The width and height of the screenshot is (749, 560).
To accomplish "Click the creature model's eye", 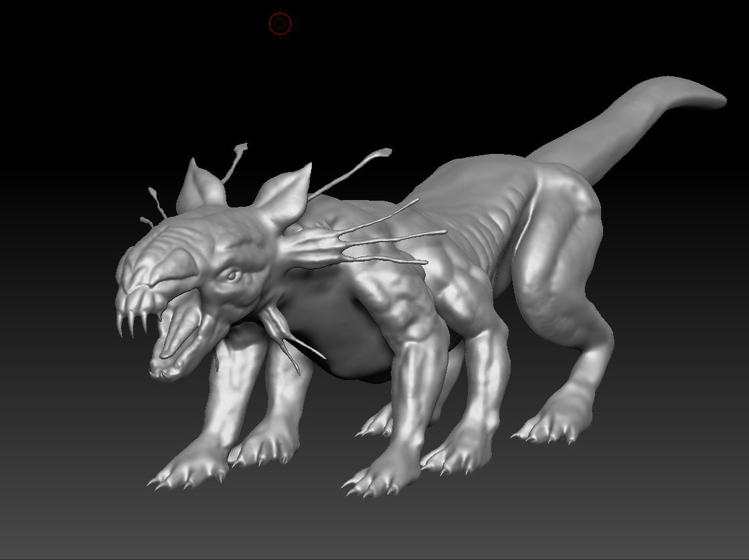I will pos(233,275).
